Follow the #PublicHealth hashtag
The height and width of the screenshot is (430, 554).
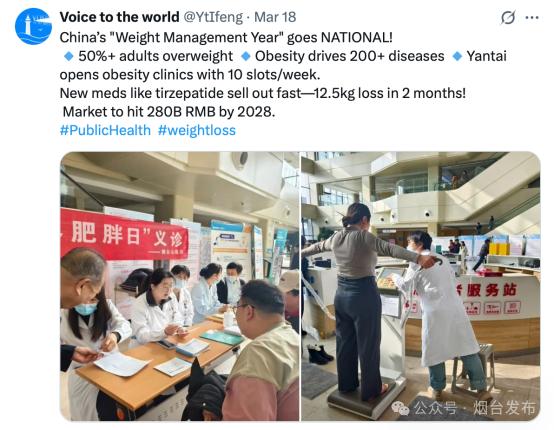105,130
